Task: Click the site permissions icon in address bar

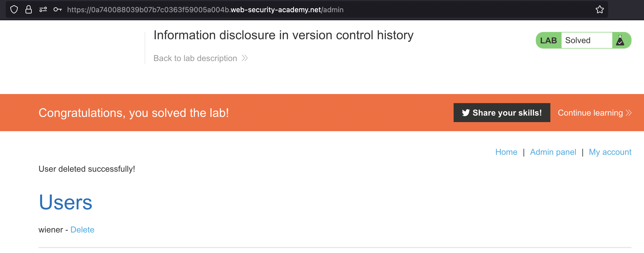Action: click(x=43, y=10)
